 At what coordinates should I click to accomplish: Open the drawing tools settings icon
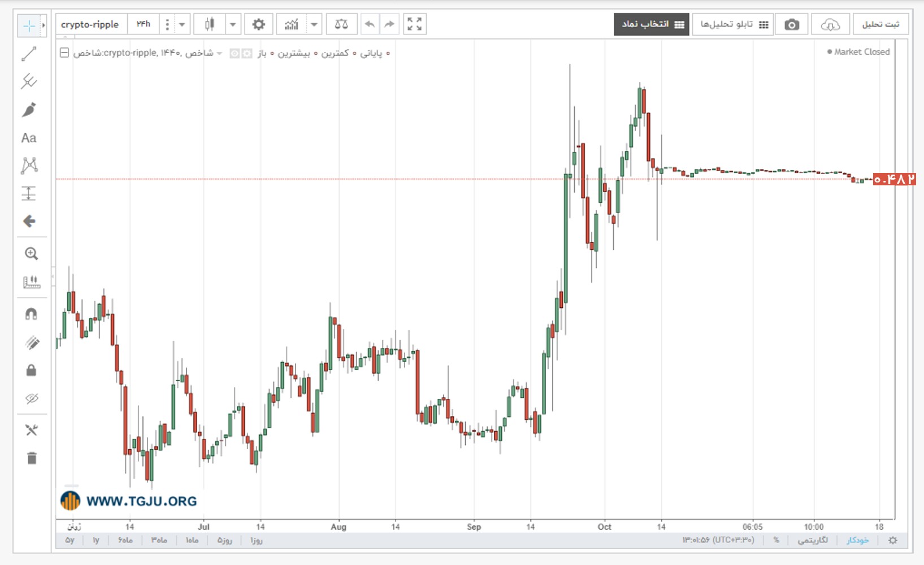pyautogui.click(x=31, y=431)
